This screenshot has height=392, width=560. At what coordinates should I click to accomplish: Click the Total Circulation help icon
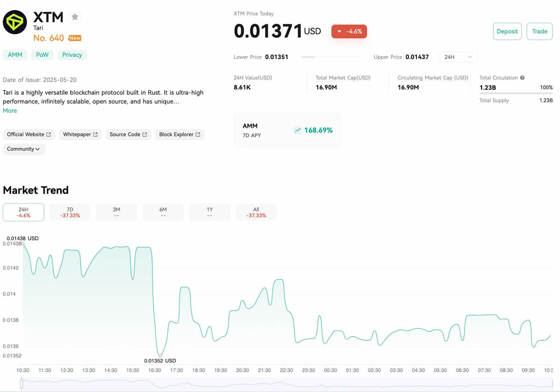click(x=522, y=78)
